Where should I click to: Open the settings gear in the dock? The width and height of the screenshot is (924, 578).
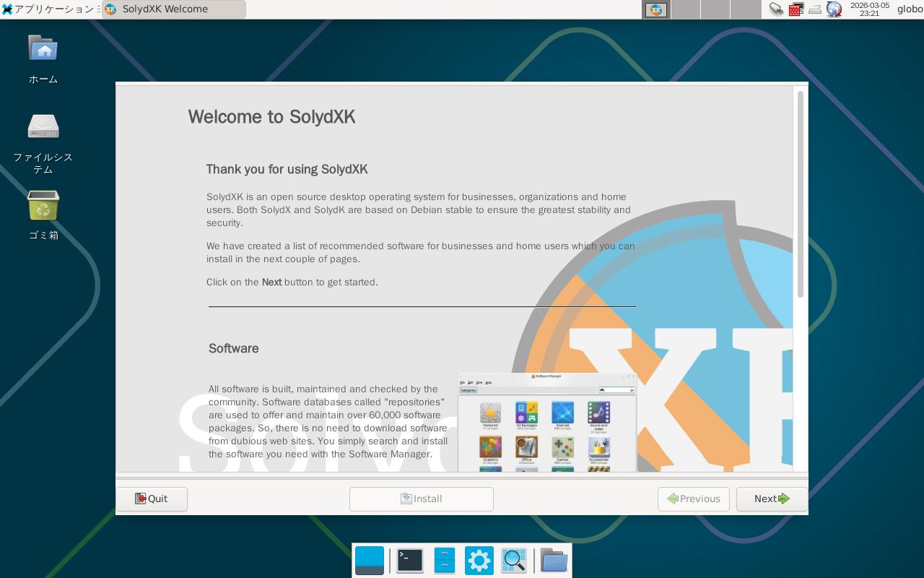(479, 561)
